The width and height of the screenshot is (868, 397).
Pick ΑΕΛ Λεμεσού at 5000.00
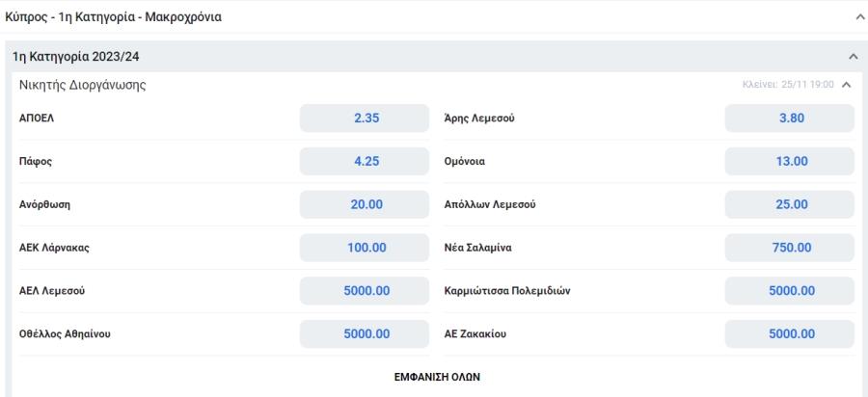tap(365, 291)
